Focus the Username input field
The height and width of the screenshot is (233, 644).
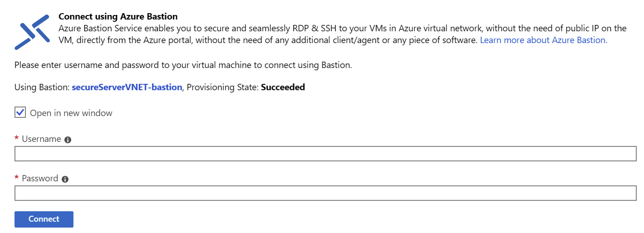[326, 154]
